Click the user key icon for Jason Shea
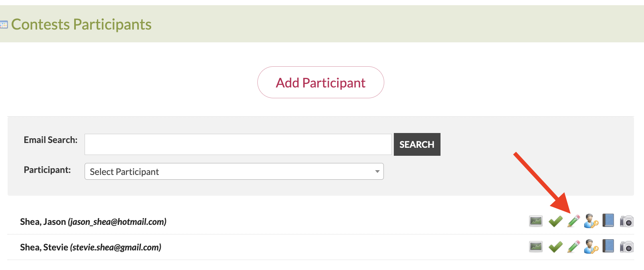This screenshot has height=270, width=644. tap(591, 221)
